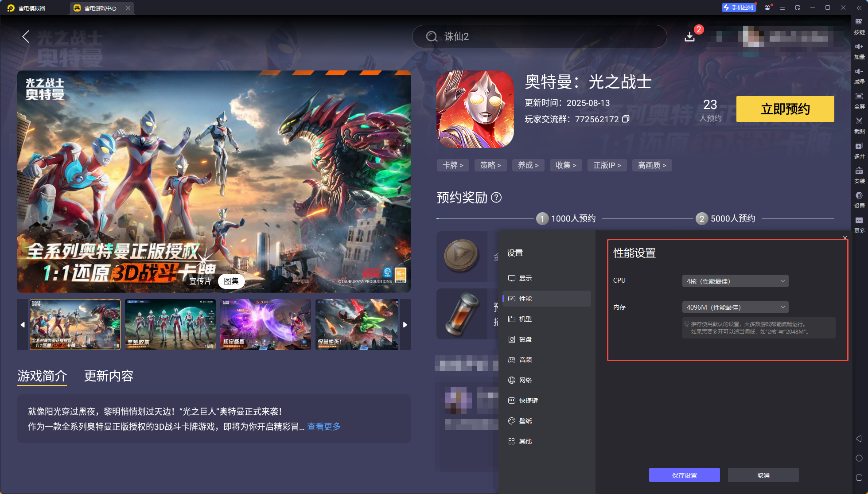Image resolution: width=868 pixels, height=494 pixels.
Task: Click the volume up (加量) icon
Action: coord(859,50)
